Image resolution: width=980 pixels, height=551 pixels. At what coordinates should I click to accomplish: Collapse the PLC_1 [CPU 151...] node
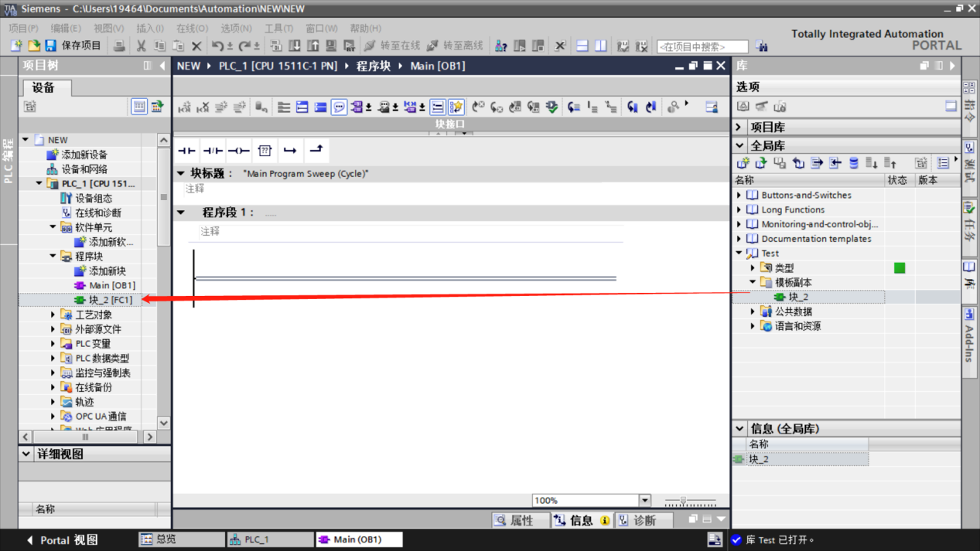click(x=39, y=184)
